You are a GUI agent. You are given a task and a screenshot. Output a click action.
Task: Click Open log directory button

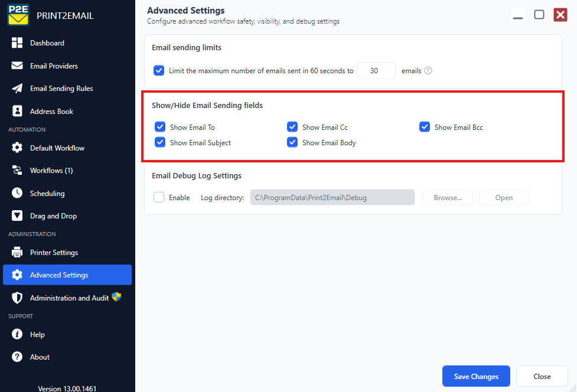point(504,197)
